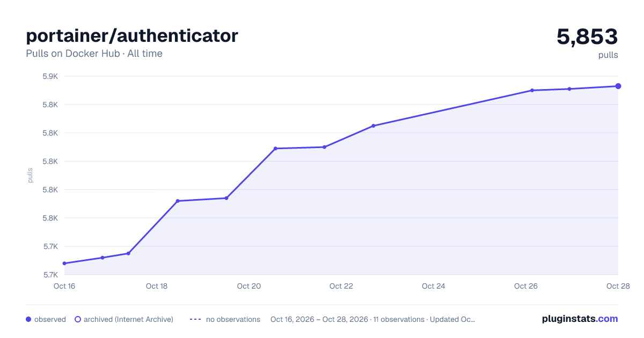Select the large highlighted endpoint at Oct 28

(x=618, y=86)
